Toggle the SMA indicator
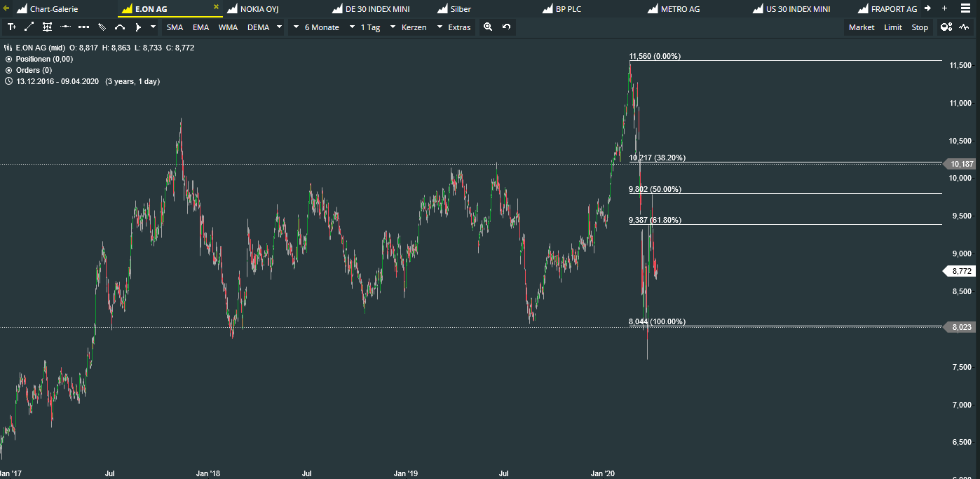This screenshot has width=980, height=479. [x=175, y=27]
